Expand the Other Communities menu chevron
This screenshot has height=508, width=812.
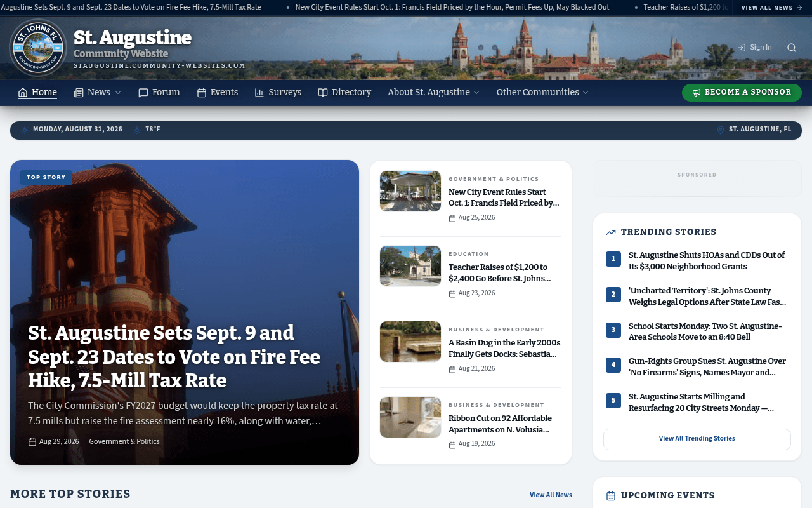point(586,93)
